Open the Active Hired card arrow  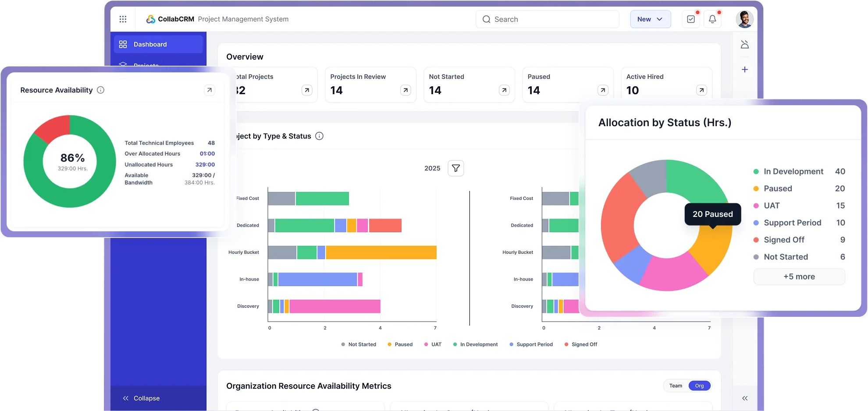(701, 90)
